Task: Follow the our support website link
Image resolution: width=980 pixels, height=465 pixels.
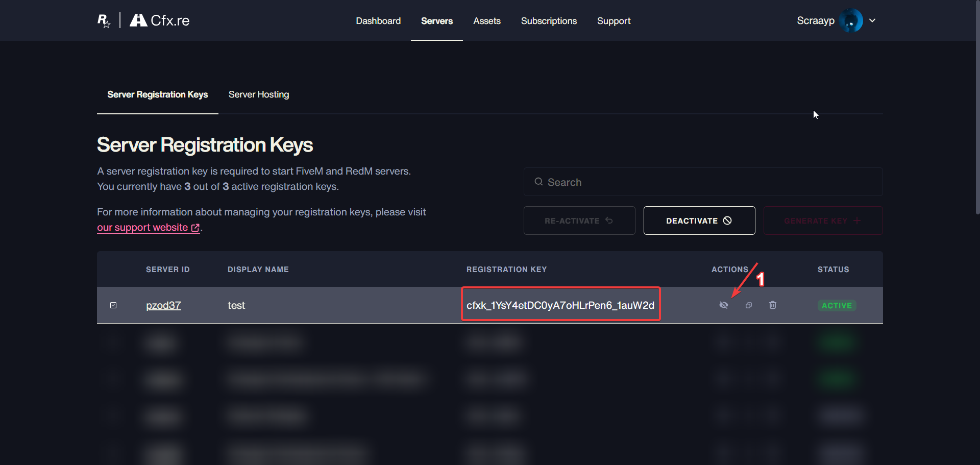Action: pyautogui.click(x=149, y=228)
